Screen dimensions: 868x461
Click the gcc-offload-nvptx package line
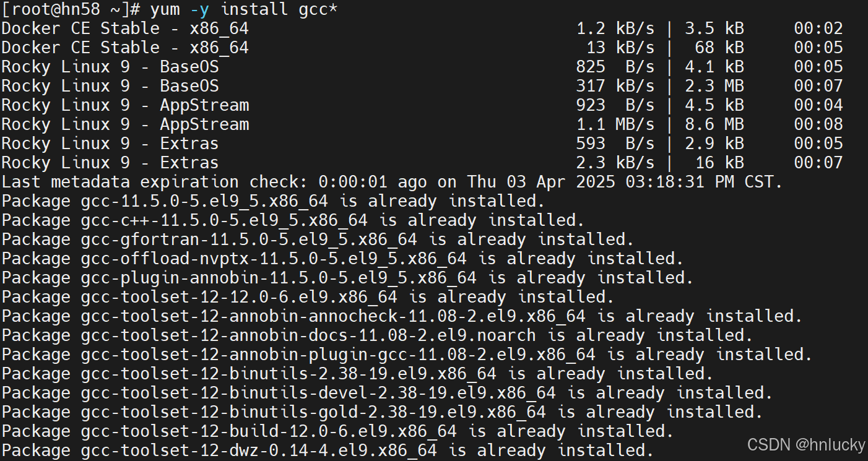[x=223, y=258]
